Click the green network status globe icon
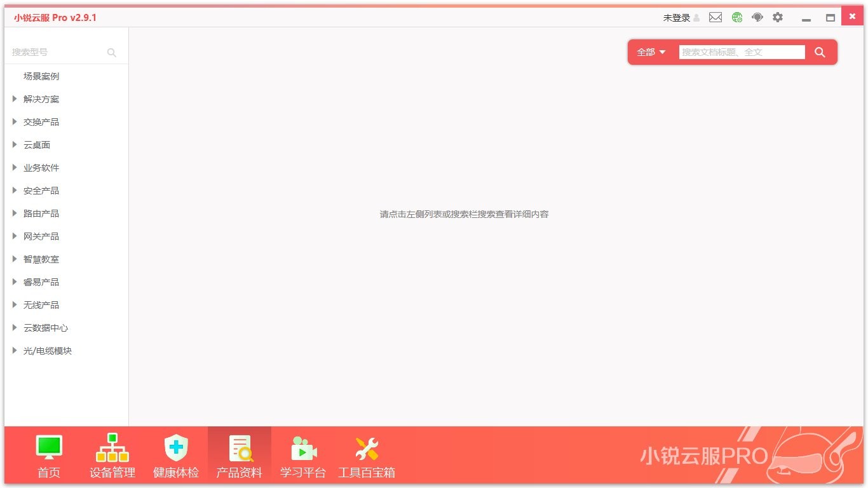This screenshot has width=868, height=488. pyautogui.click(x=736, y=17)
